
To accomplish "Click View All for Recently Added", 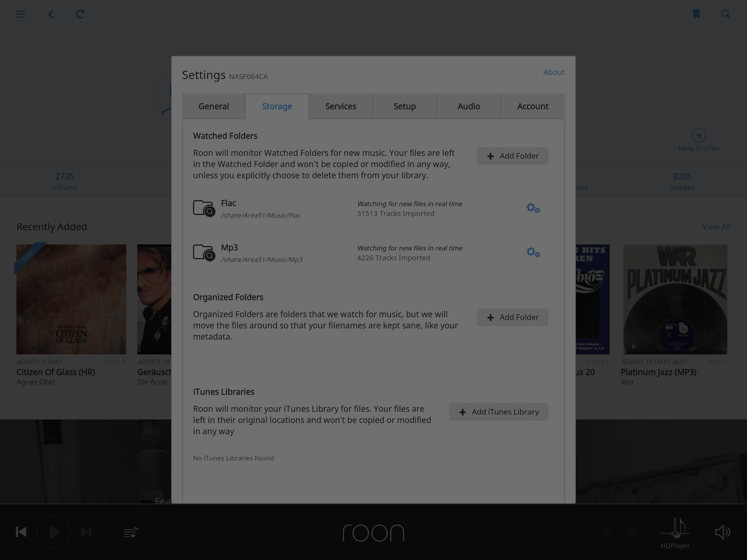I will pos(716,227).
